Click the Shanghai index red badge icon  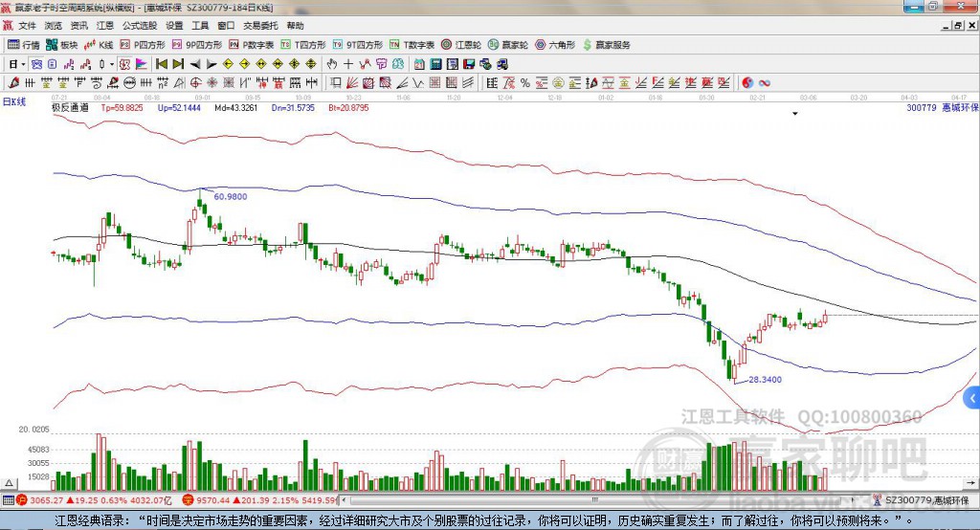(22, 500)
